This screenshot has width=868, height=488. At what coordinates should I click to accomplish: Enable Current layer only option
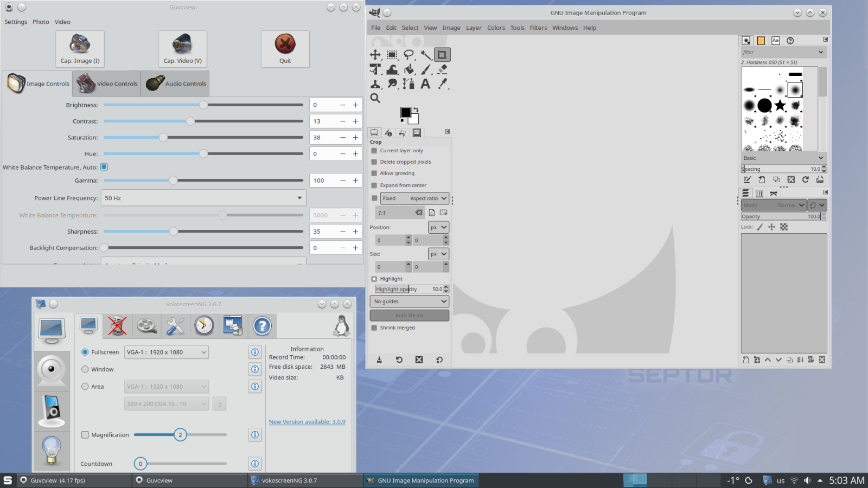(x=374, y=151)
